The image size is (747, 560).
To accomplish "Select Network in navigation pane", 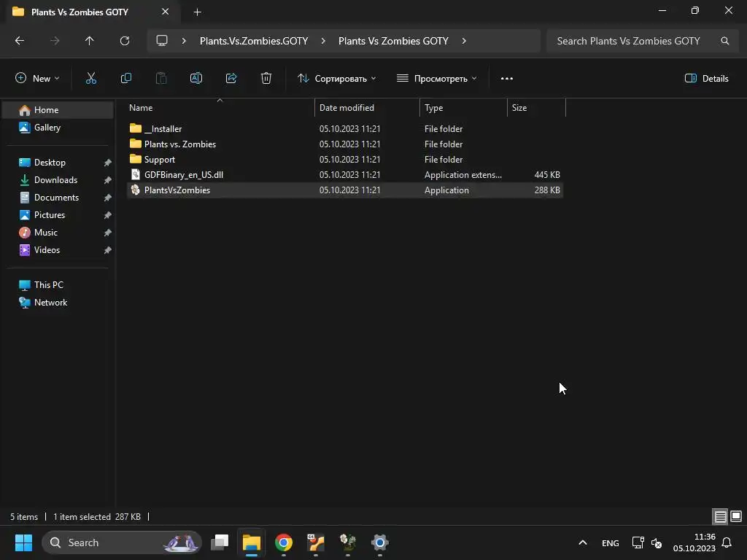I will 58,303.
